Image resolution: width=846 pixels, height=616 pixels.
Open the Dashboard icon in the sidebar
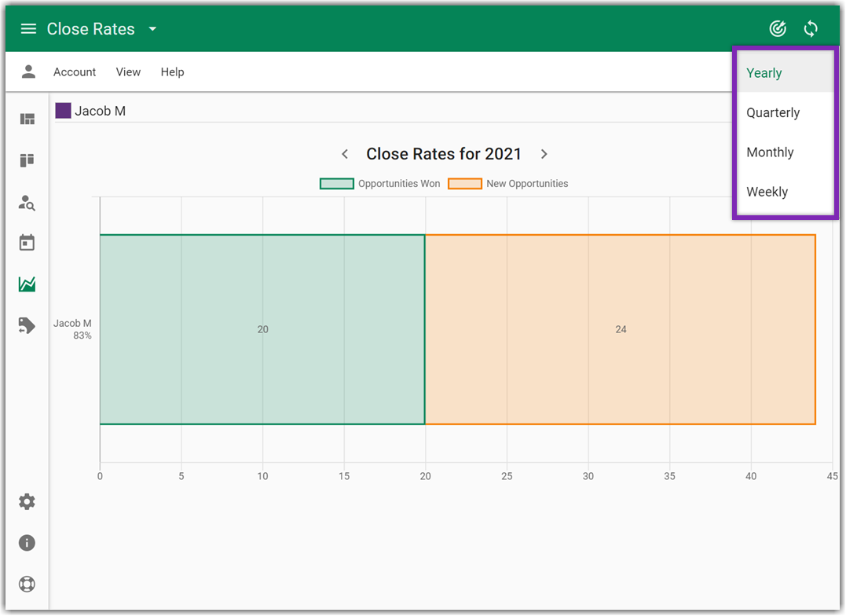tap(27, 119)
